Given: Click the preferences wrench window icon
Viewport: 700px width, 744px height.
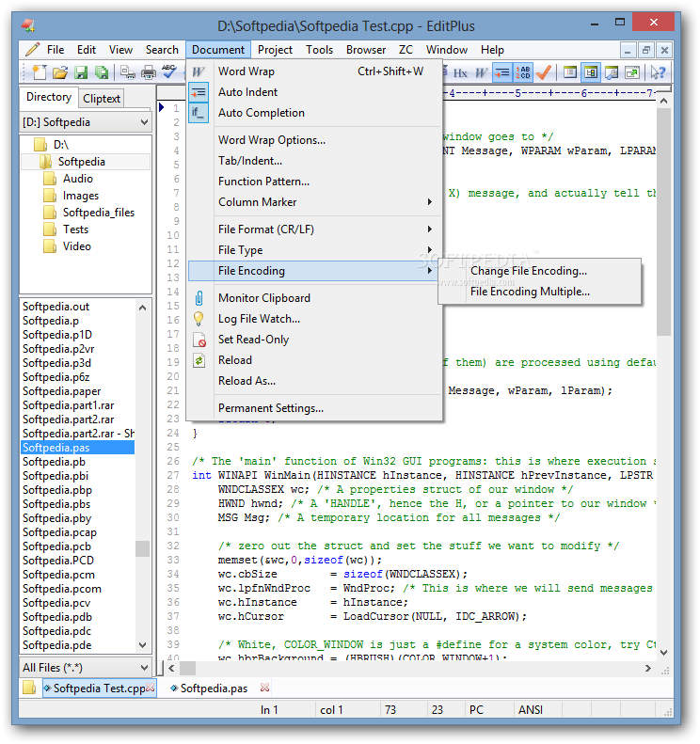Looking at the screenshot, I should coord(612,72).
